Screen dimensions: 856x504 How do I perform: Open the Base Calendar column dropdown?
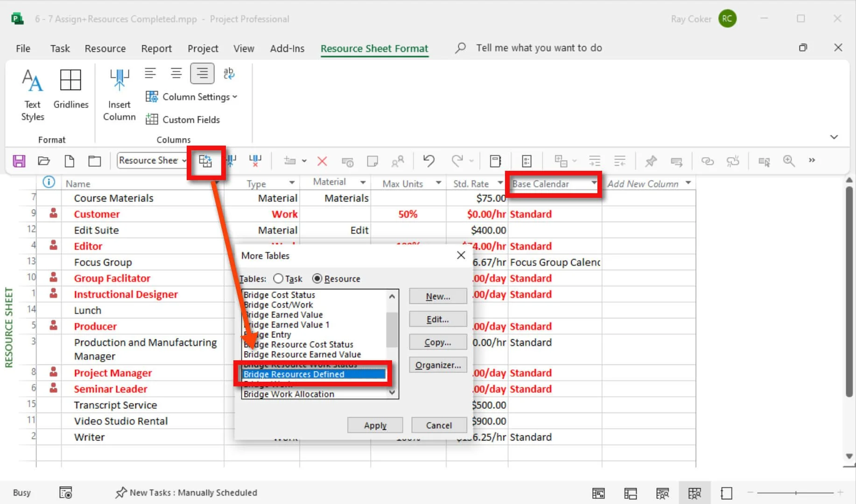tap(594, 182)
